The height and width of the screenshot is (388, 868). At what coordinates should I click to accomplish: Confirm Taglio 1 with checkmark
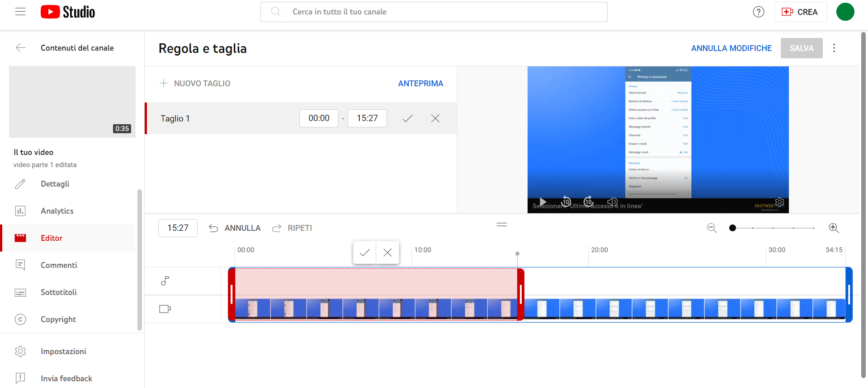pyautogui.click(x=407, y=118)
